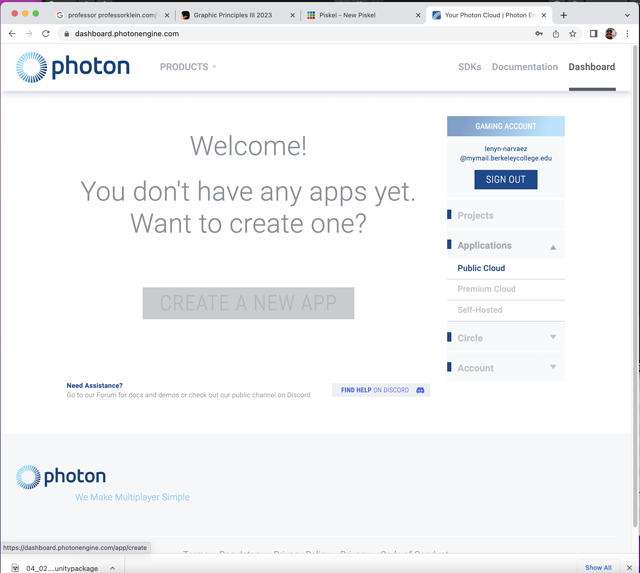Click the lock icon in address bar
Viewport: 640px width, 573px height.
67,34
